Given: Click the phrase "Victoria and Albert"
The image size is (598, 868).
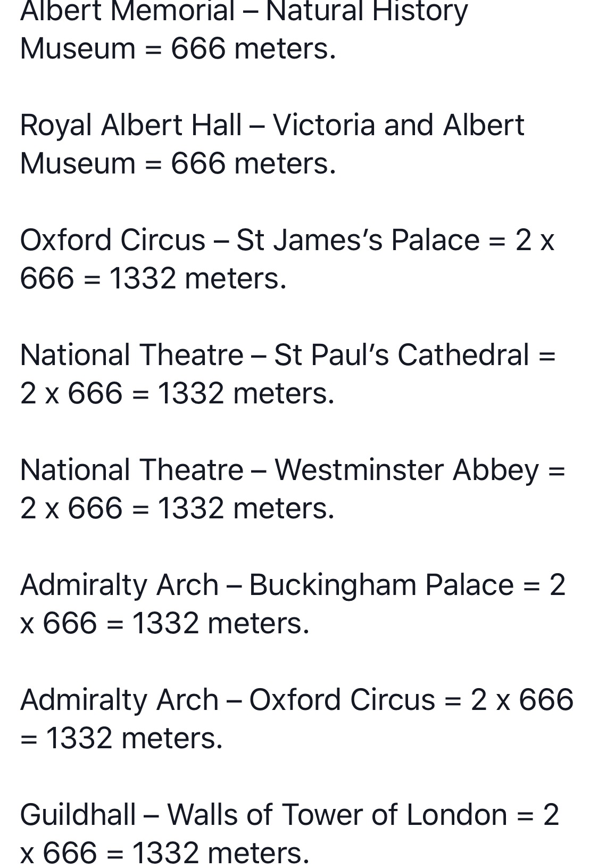Looking at the screenshot, I should (x=398, y=125).
